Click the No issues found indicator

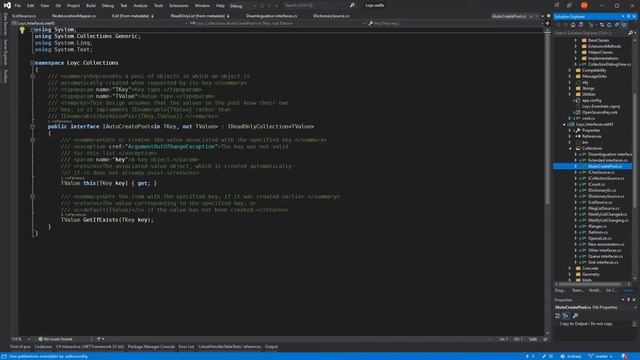pos(55,339)
